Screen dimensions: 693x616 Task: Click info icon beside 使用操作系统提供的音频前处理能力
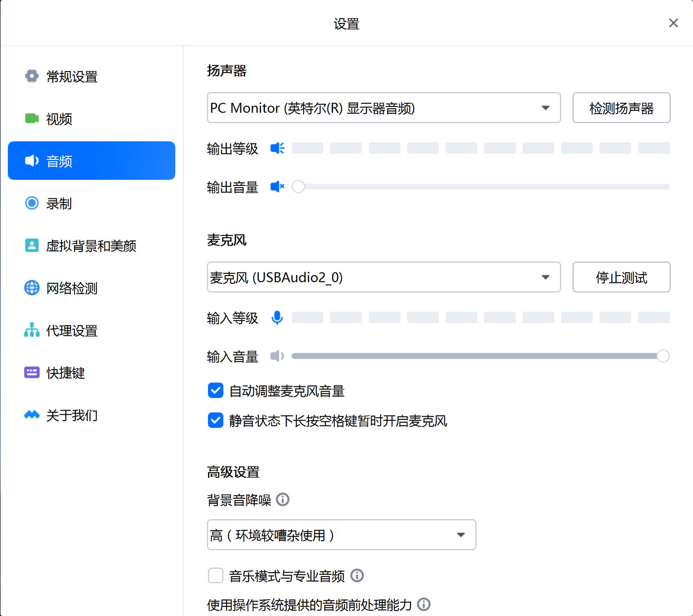coord(423,604)
